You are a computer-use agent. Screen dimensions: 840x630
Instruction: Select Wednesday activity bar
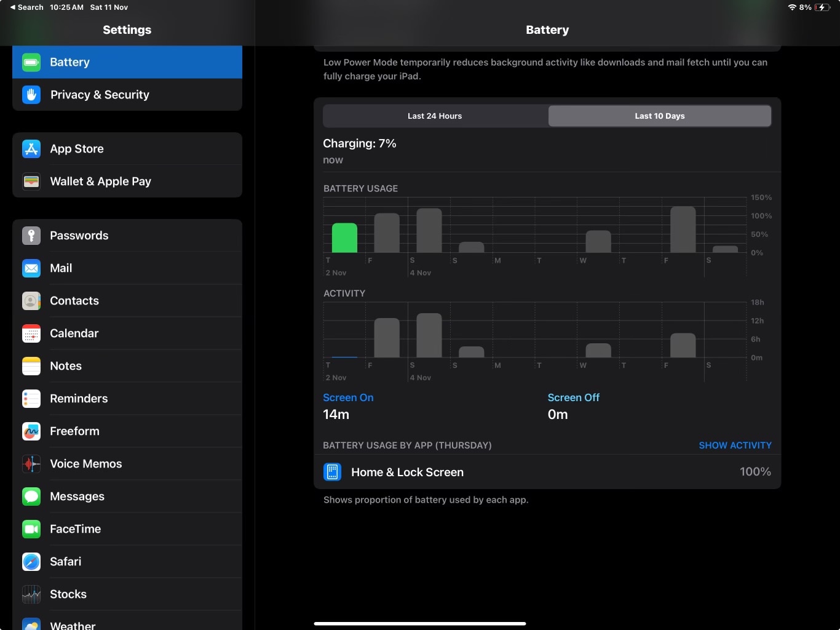point(598,350)
